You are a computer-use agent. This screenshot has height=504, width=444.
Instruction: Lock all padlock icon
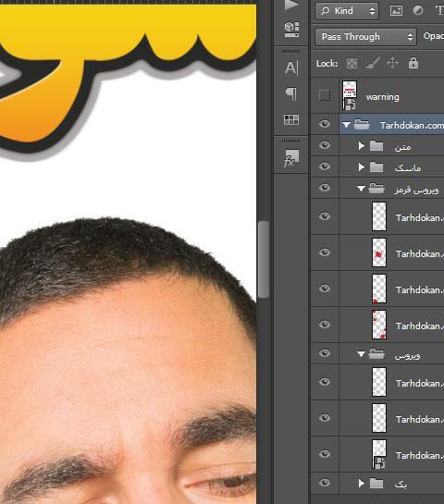(x=413, y=63)
